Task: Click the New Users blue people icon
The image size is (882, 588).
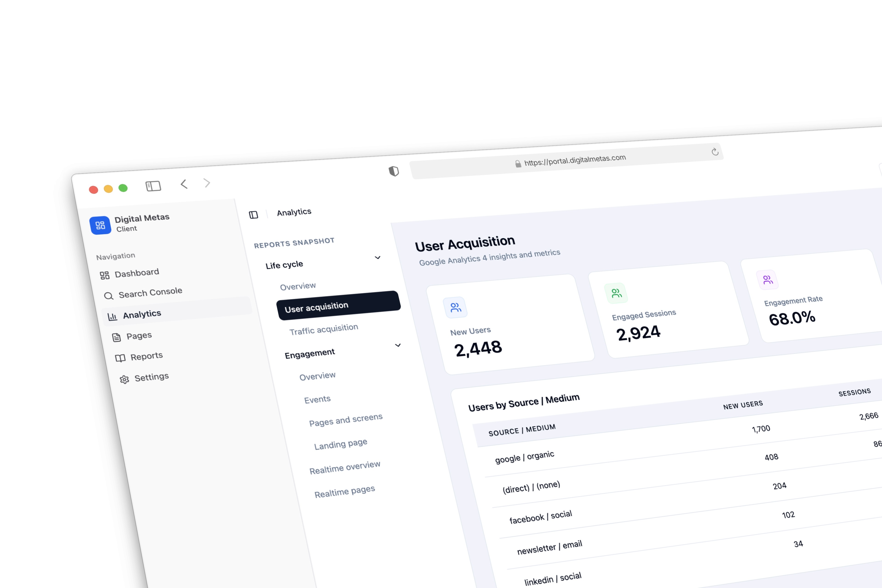Action: point(455,308)
